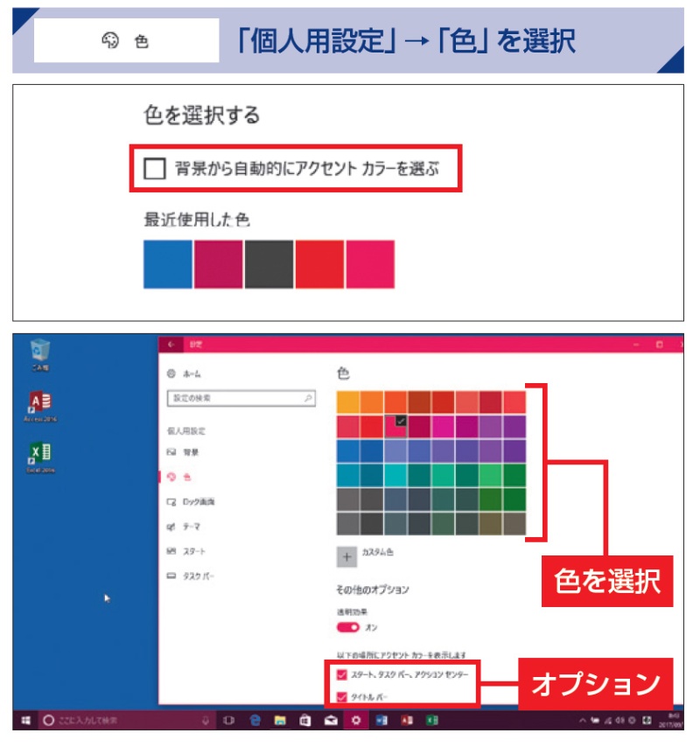Open タスク バー settings in sidebar
Image resolution: width=700 pixels, height=747 pixels.
click(x=197, y=577)
